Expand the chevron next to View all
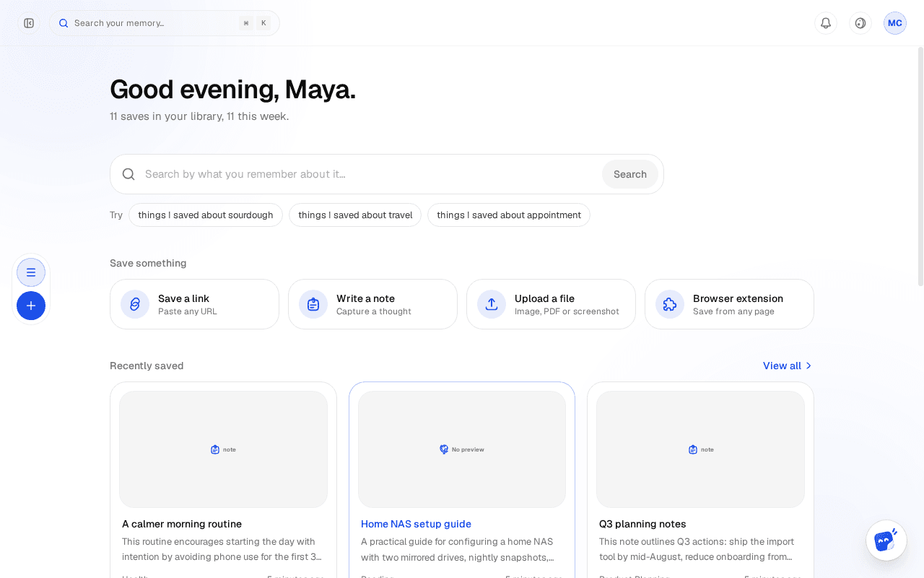Screen dimensions: 924x578 808,366
